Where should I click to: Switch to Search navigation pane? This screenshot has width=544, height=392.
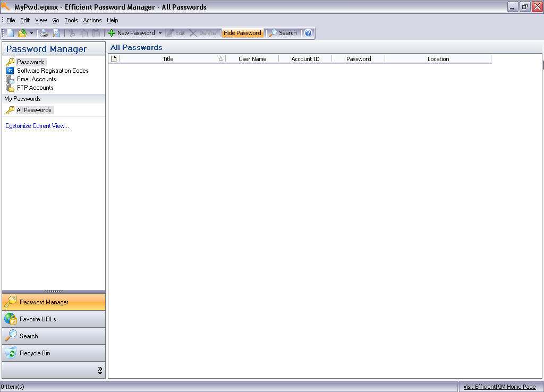[x=54, y=336]
